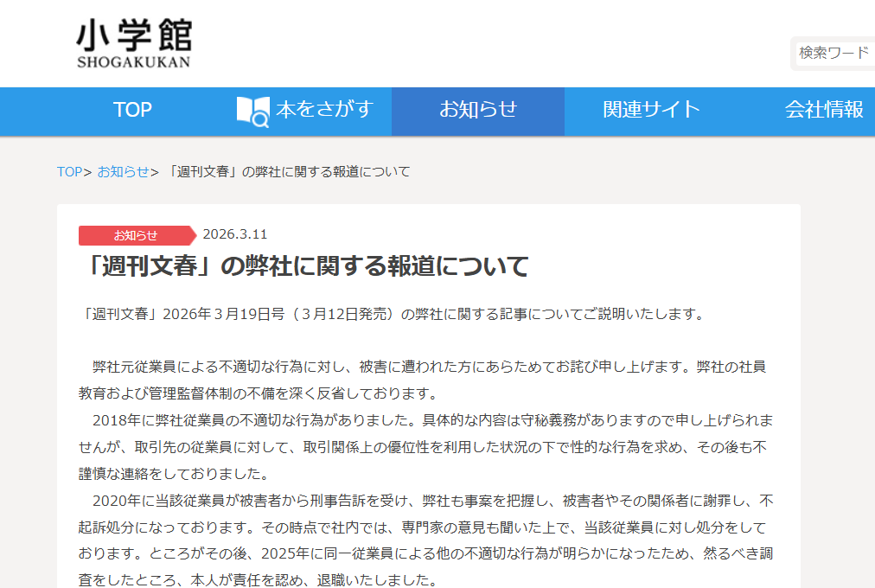Select the お知らせ navigation tab

tap(477, 111)
